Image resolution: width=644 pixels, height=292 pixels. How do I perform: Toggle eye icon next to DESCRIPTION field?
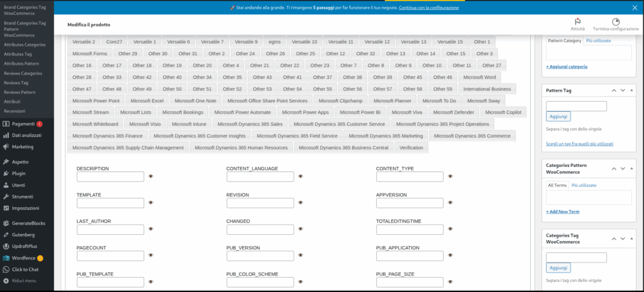click(x=151, y=176)
